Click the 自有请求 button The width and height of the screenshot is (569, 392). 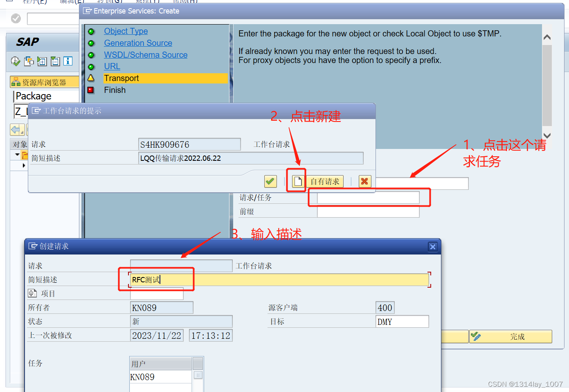tap(324, 181)
